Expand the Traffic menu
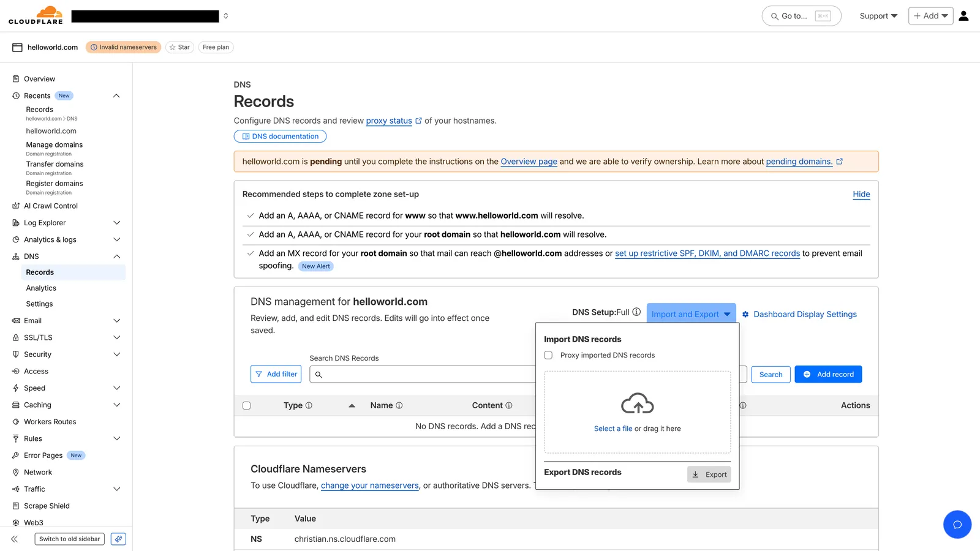 click(x=116, y=489)
